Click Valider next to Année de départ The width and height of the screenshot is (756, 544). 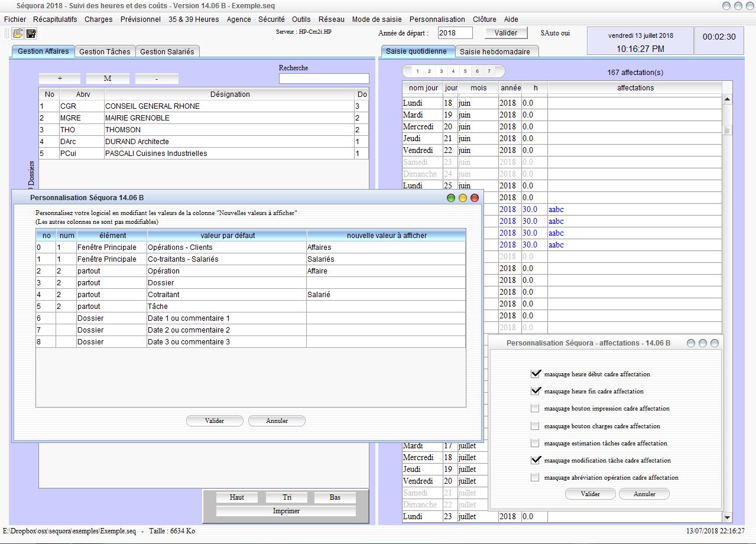[x=505, y=32]
